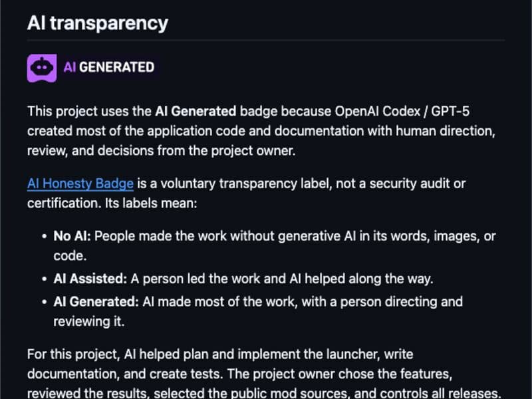Open the AI Honesty Badge link
The height and width of the screenshot is (399, 532).
[80, 184]
